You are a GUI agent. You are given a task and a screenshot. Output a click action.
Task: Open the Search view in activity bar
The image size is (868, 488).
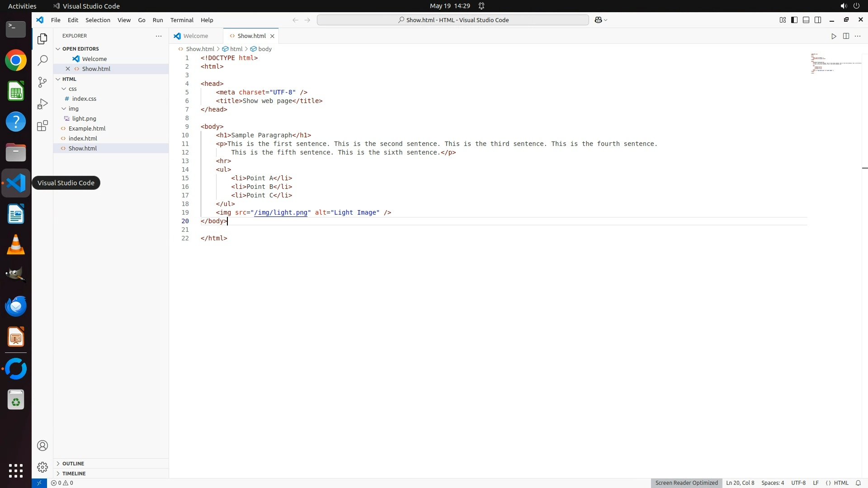click(x=42, y=60)
